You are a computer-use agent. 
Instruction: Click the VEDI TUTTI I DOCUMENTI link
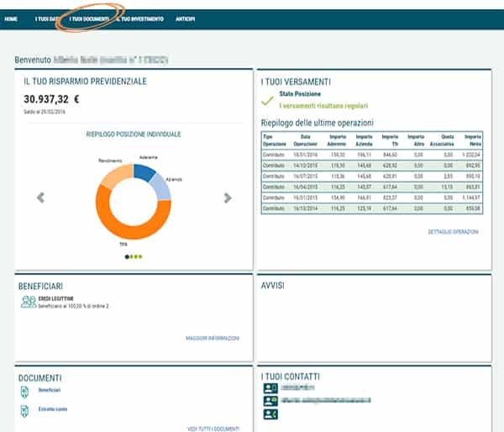[x=213, y=429]
